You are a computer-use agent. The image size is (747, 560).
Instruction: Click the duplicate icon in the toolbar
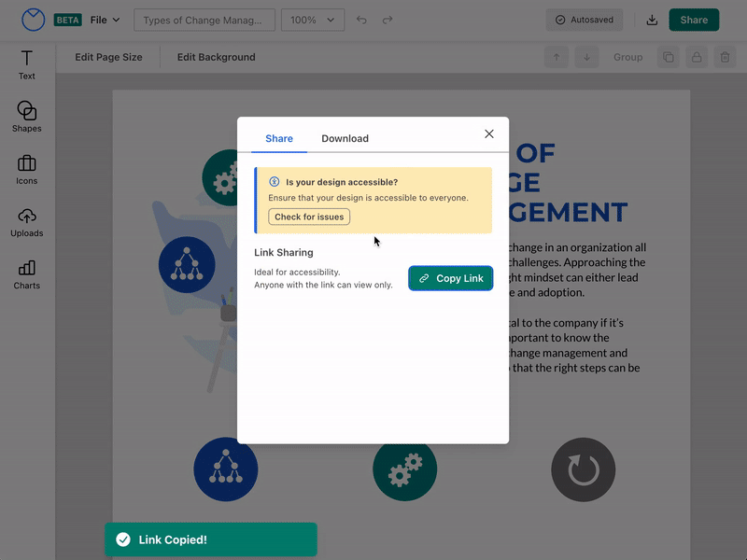click(668, 57)
